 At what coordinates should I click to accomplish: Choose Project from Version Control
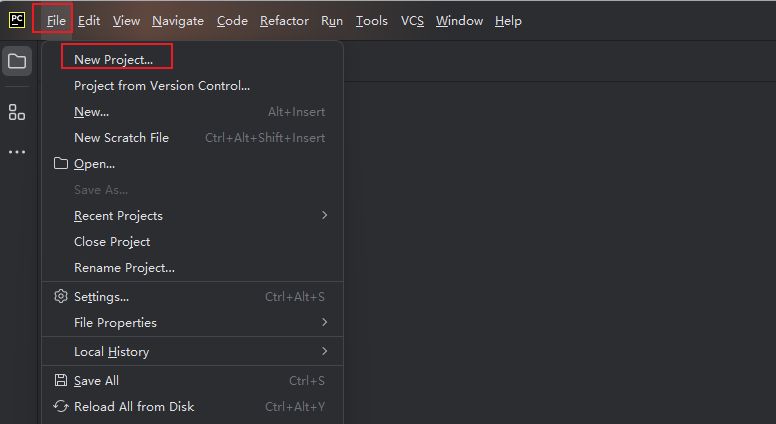point(162,86)
